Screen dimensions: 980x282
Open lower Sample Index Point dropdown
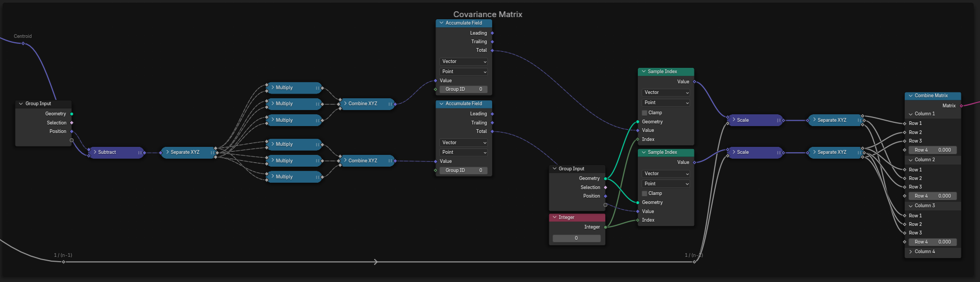(x=666, y=184)
